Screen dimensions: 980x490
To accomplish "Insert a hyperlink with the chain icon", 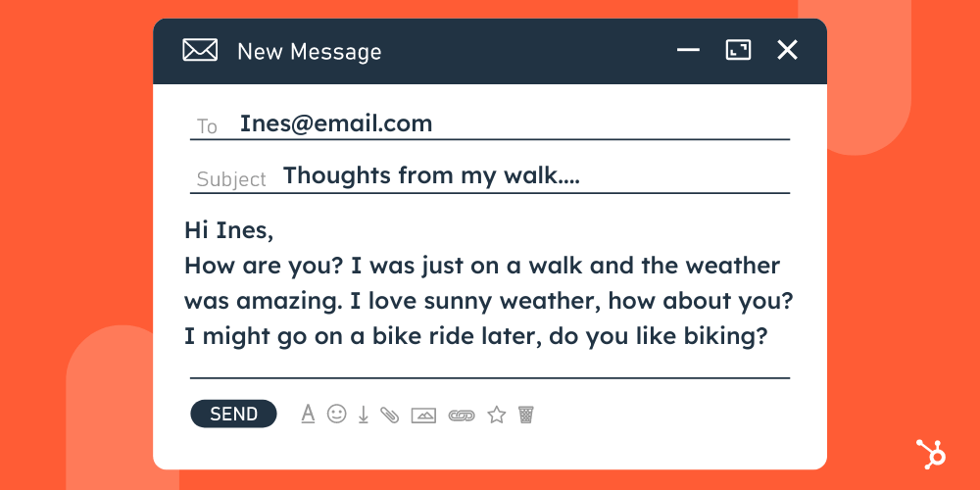I will (x=461, y=415).
